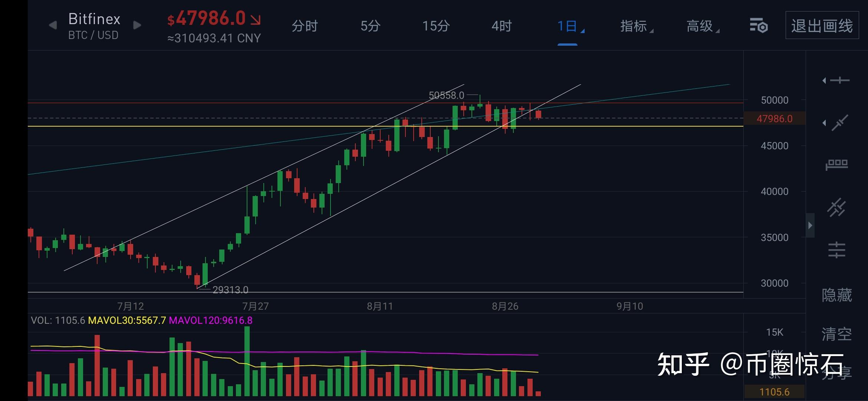868x401 pixels.
Task: Select the Fibonacci levels drawing tool
Action: tap(837, 250)
